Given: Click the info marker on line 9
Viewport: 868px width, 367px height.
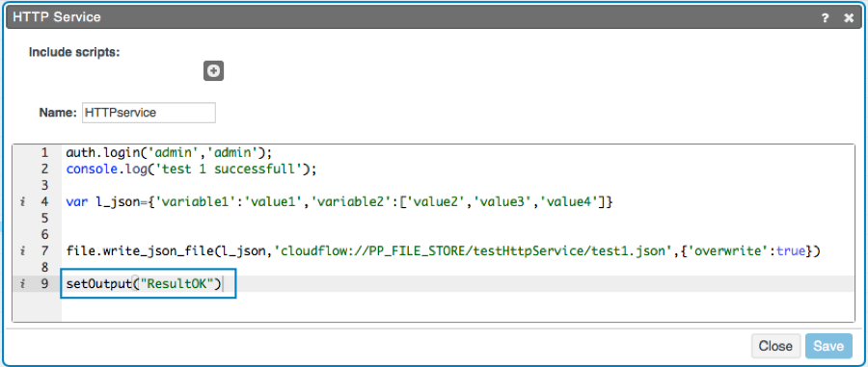Looking at the screenshot, I should [x=23, y=284].
